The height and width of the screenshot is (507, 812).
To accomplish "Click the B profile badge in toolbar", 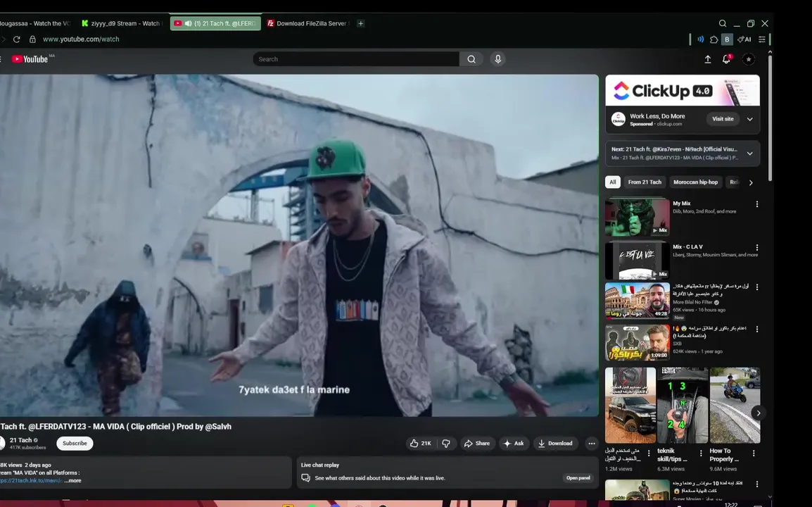I will coord(727,39).
